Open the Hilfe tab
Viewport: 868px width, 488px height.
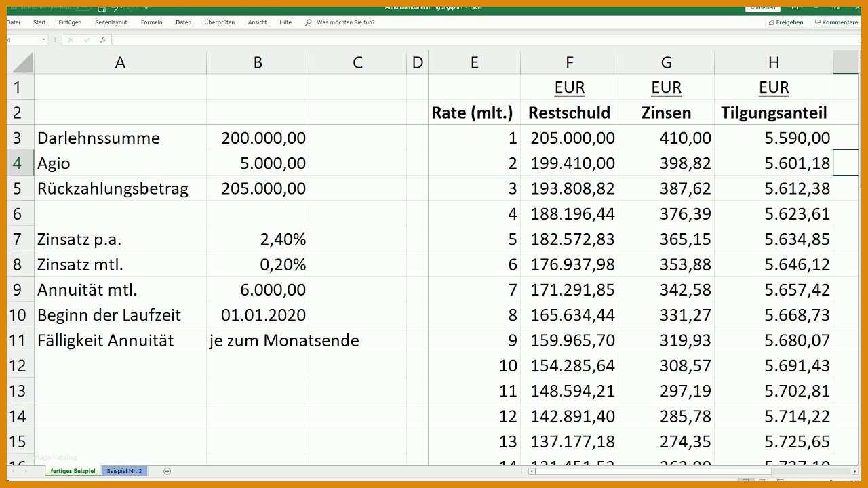285,22
